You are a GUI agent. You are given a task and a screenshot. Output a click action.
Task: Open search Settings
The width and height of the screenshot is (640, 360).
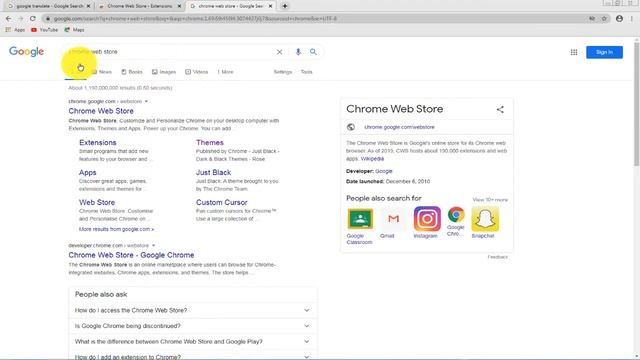(283, 72)
